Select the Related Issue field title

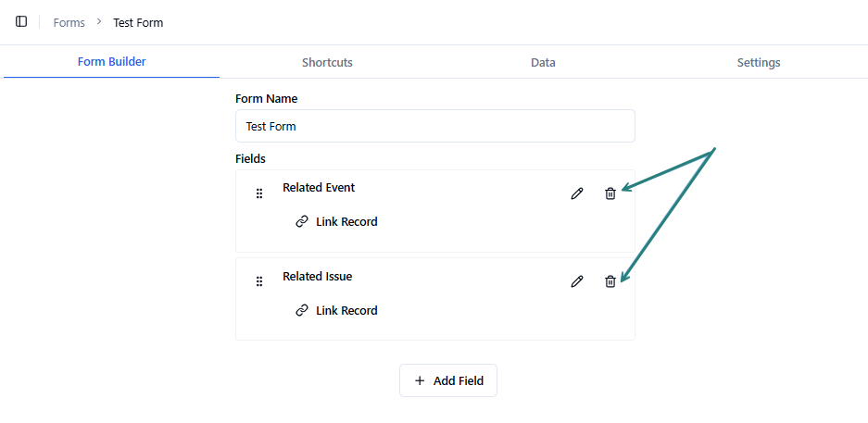[x=318, y=277]
